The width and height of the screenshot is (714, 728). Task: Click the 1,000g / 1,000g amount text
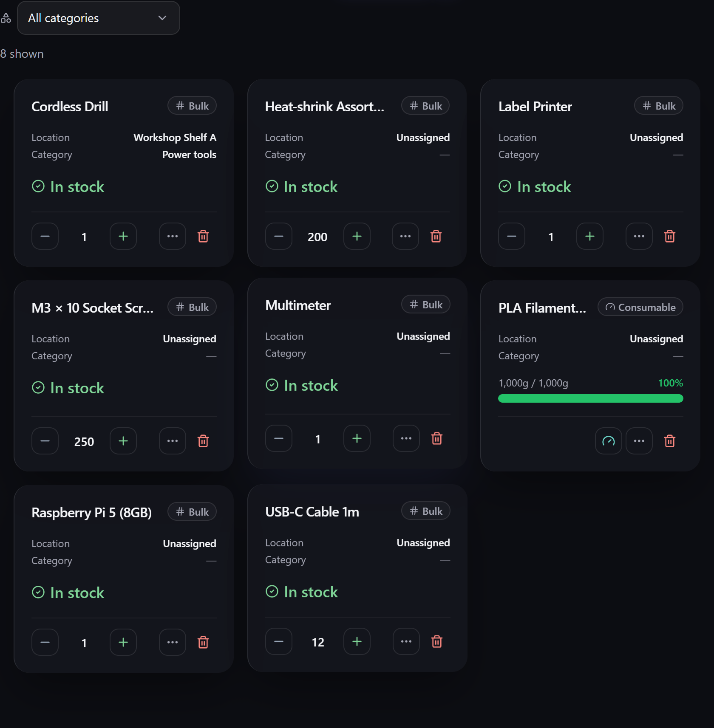coord(533,383)
